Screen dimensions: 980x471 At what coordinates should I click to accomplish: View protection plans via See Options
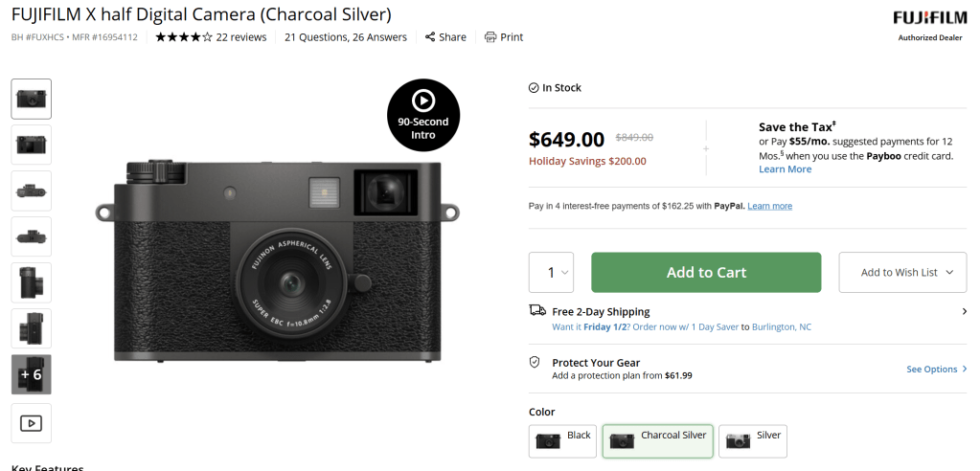(936, 370)
